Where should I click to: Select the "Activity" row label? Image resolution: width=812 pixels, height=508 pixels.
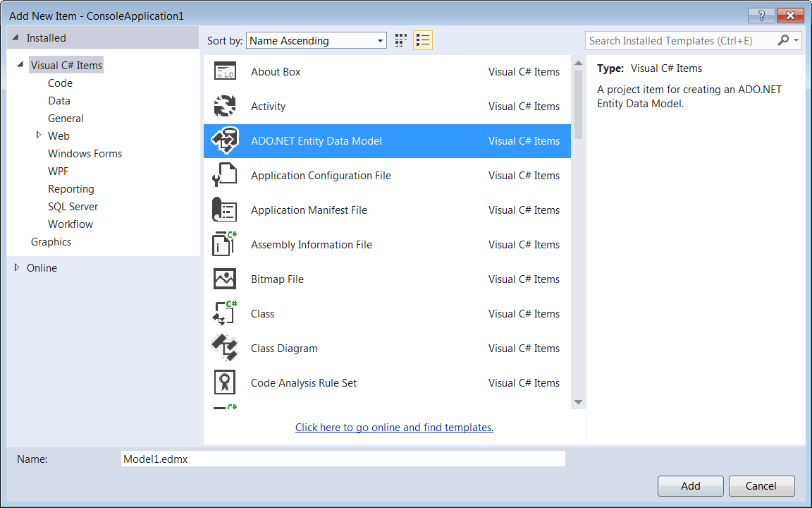pos(269,107)
